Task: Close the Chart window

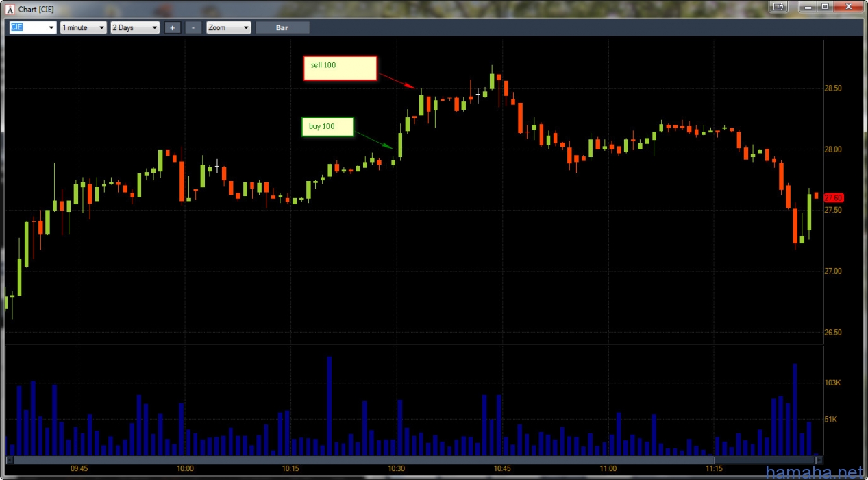Action: 848,6
